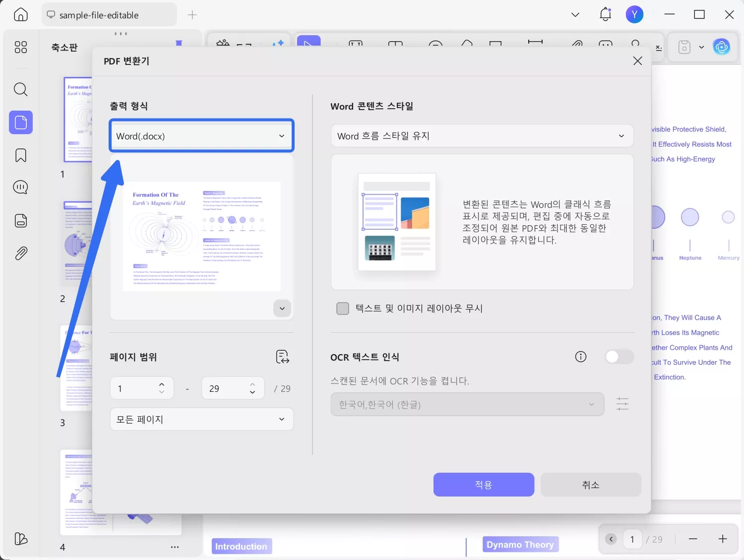
Task: Click the page range exchange icon
Action: pyautogui.click(x=282, y=357)
